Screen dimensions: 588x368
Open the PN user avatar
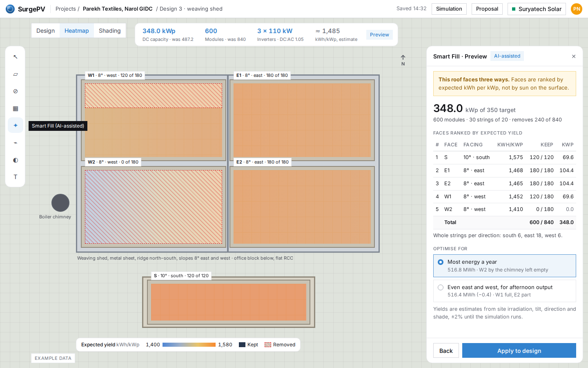pyautogui.click(x=576, y=9)
